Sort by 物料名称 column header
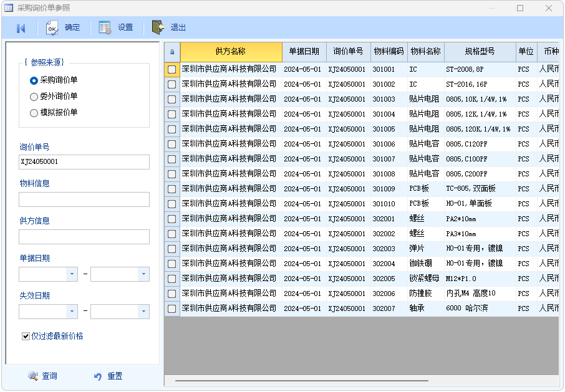This screenshot has height=392, width=565. tap(426, 52)
